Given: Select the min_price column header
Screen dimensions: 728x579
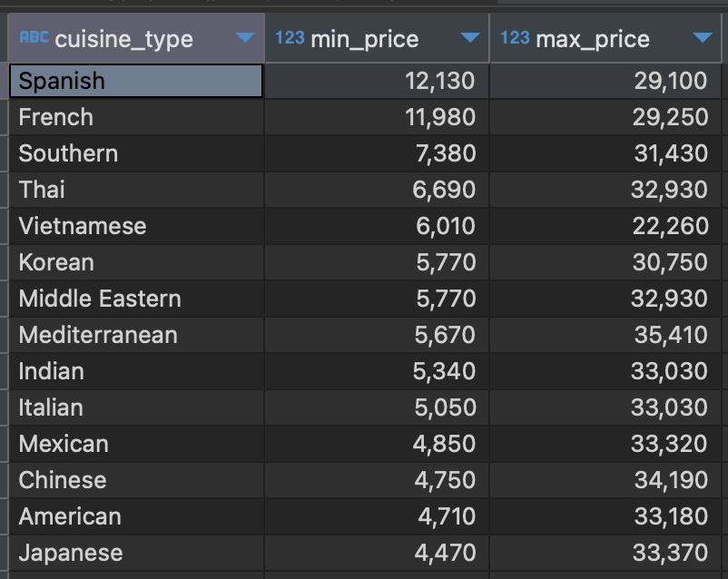Looking at the screenshot, I should (365, 39).
